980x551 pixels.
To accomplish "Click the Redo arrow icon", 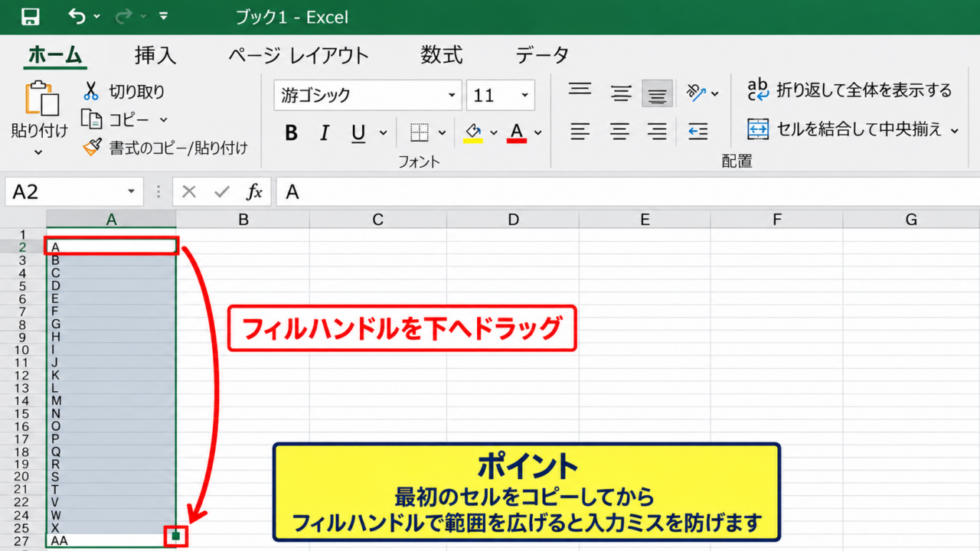I will coord(126,15).
